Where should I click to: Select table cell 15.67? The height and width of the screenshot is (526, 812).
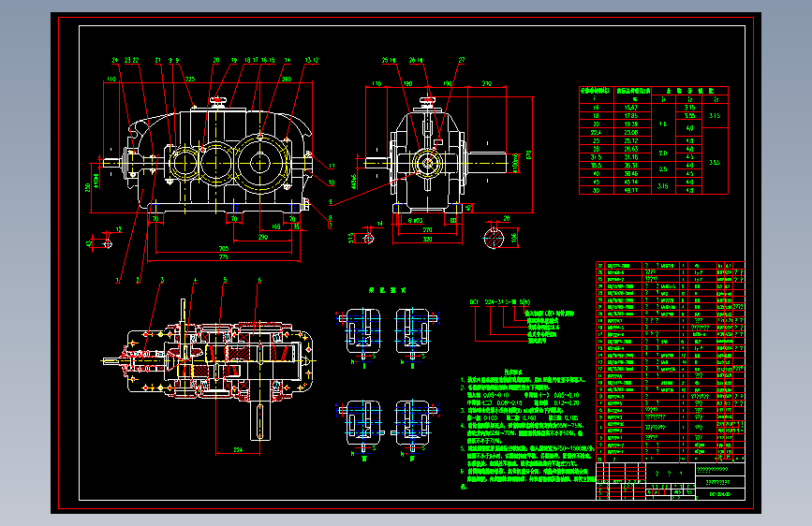(630, 108)
